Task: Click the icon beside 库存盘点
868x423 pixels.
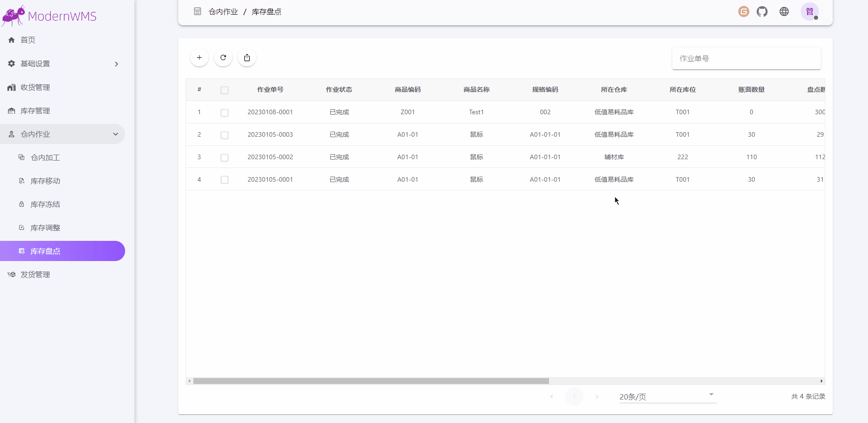Action: [x=22, y=251]
